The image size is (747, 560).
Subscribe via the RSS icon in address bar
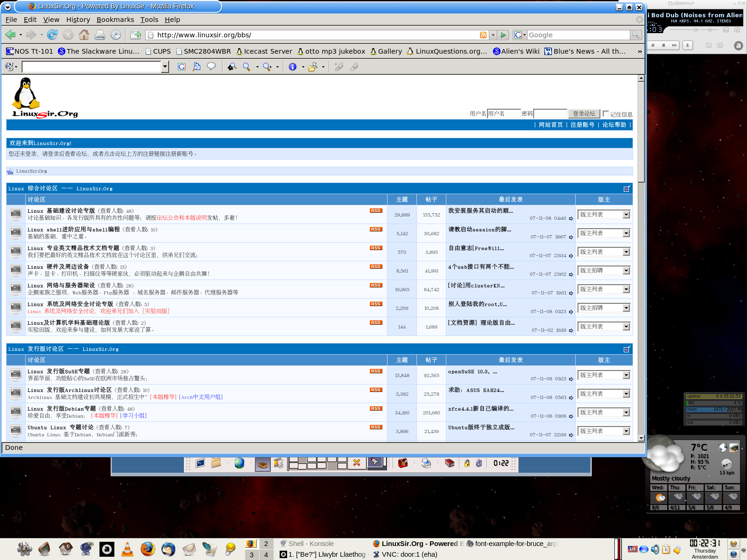pos(483,35)
